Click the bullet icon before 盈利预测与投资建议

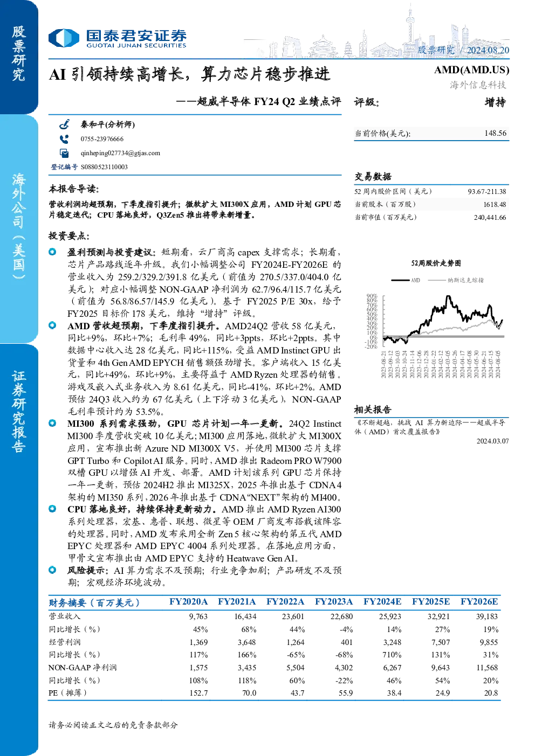pyautogui.click(x=52, y=252)
